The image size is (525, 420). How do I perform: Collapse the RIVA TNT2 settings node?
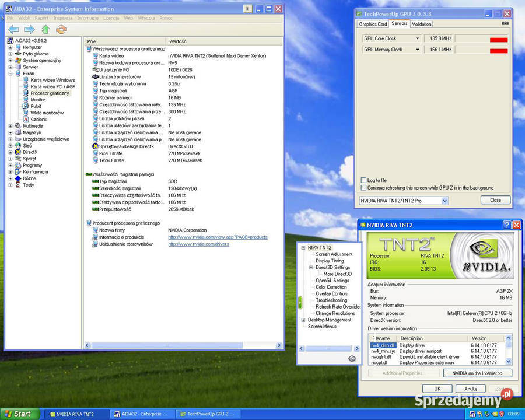[303, 247]
